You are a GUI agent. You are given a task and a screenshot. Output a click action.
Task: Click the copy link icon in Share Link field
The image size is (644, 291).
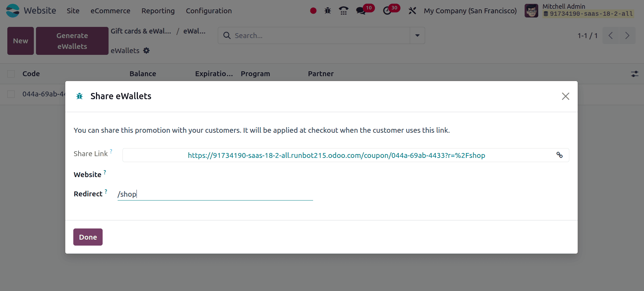point(559,155)
